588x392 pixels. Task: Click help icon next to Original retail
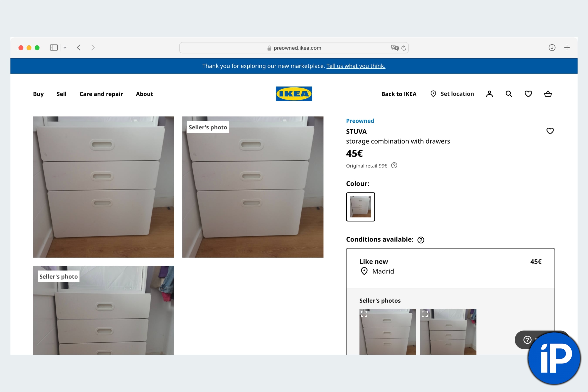click(x=394, y=166)
